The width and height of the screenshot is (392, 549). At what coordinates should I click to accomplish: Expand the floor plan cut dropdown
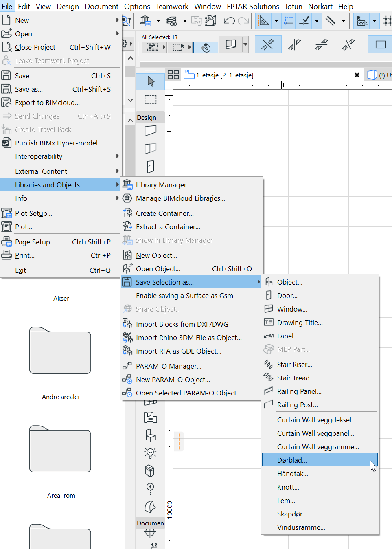[245, 44]
